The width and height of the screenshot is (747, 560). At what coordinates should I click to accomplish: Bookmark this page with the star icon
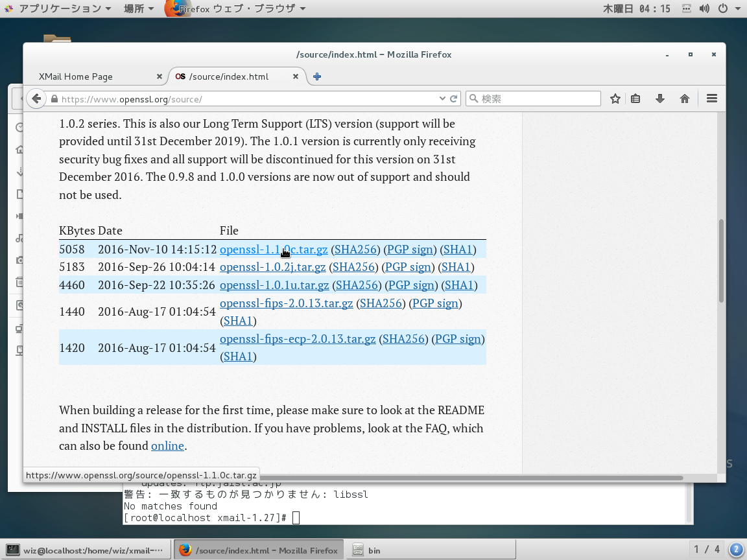(615, 99)
